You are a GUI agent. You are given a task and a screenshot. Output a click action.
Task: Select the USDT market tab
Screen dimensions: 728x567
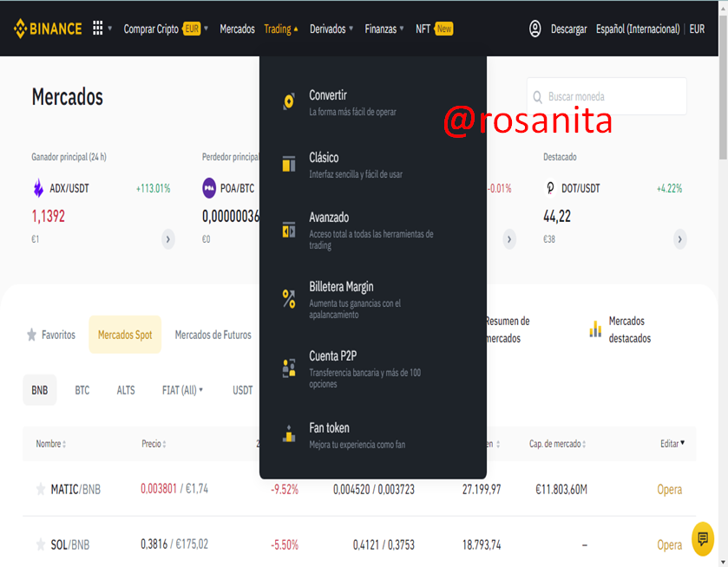pyautogui.click(x=243, y=390)
